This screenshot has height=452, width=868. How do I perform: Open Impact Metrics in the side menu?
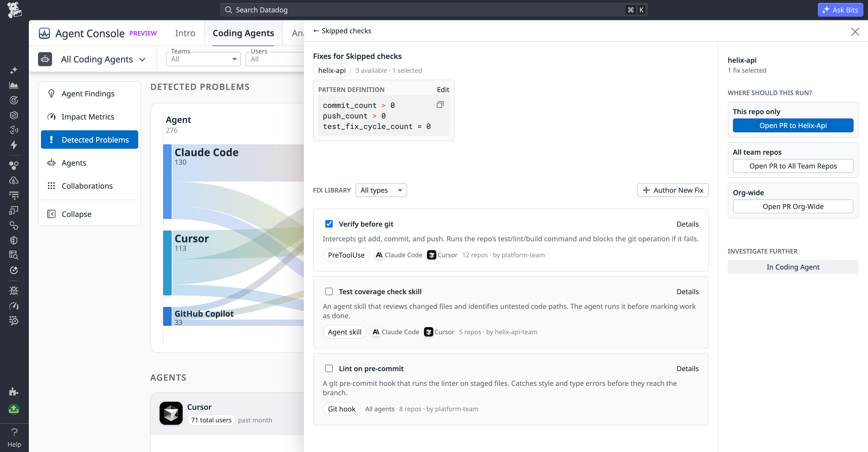pos(90,117)
